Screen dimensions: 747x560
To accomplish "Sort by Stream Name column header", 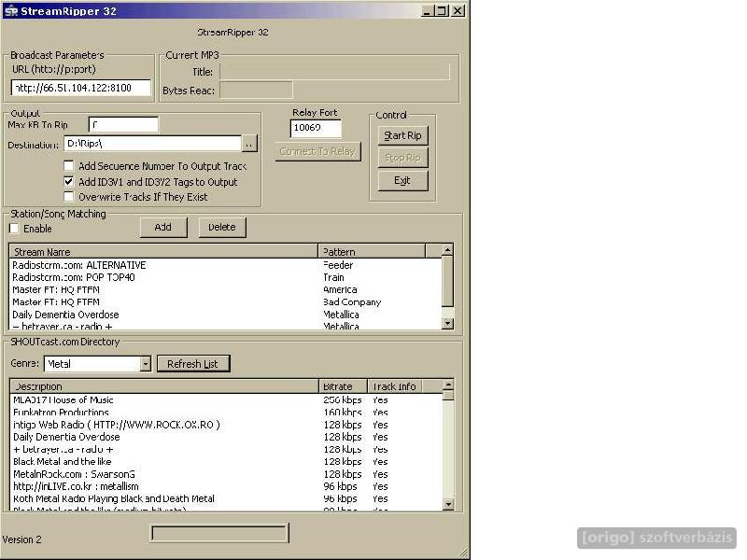I will pyautogui.click(x=163, y=251).
